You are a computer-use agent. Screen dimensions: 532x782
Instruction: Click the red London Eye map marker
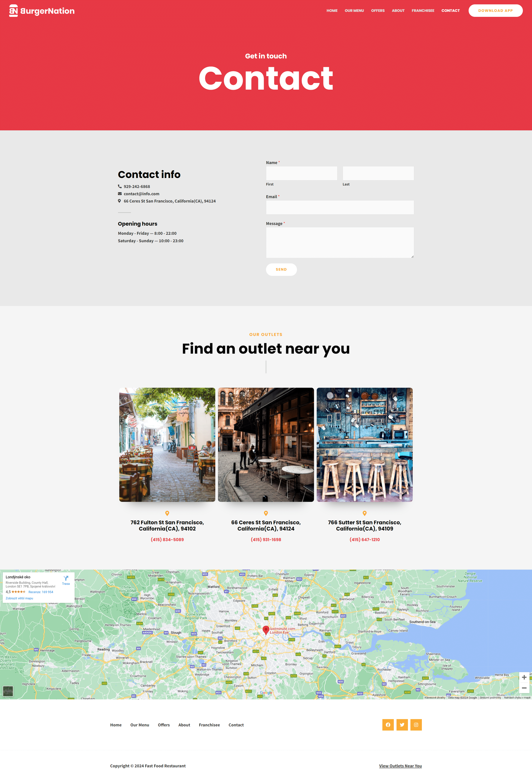[266, 630]
